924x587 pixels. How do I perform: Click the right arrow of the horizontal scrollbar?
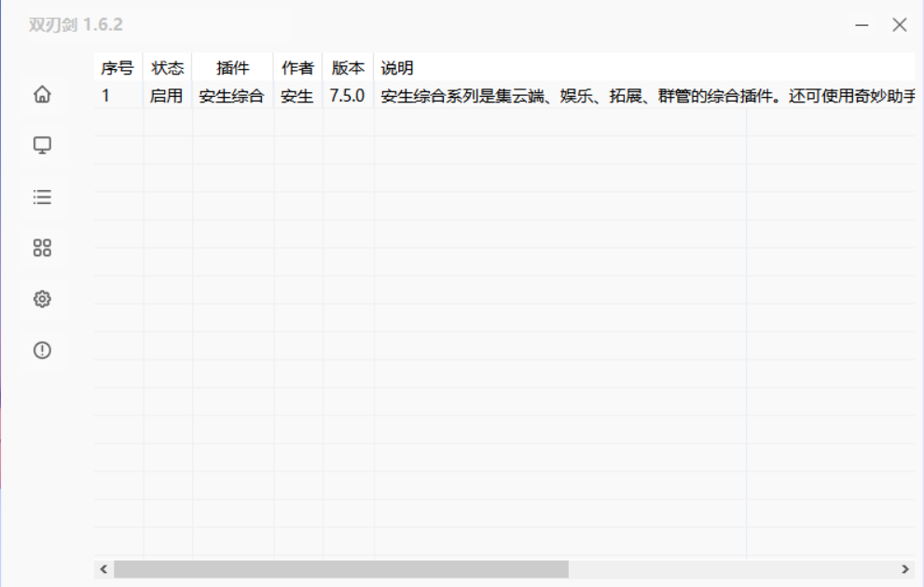point(903,568)
